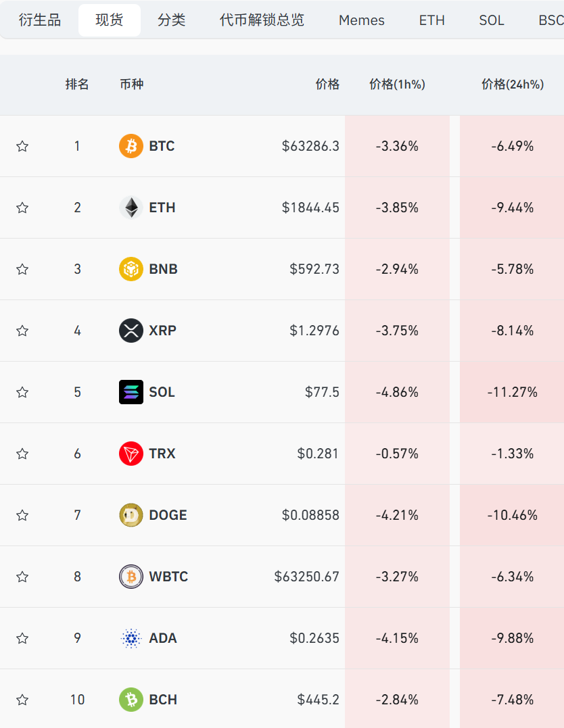Click the Cardano ADA coin icon
The height and width of the screenshot is (728, 564).
click(x=131, y=638)
